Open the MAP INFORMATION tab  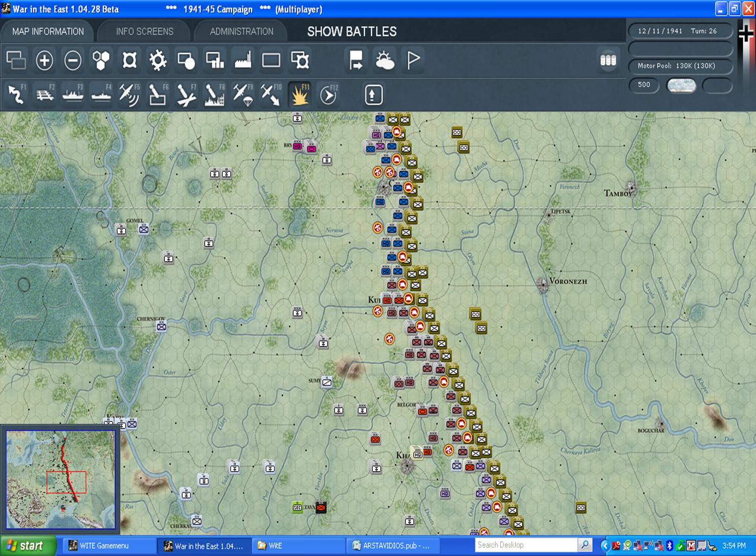48,31
